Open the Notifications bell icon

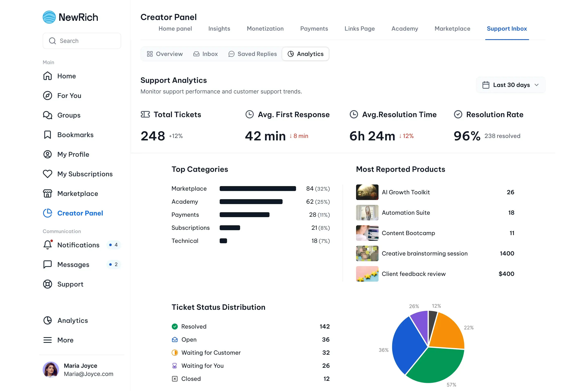48,245
